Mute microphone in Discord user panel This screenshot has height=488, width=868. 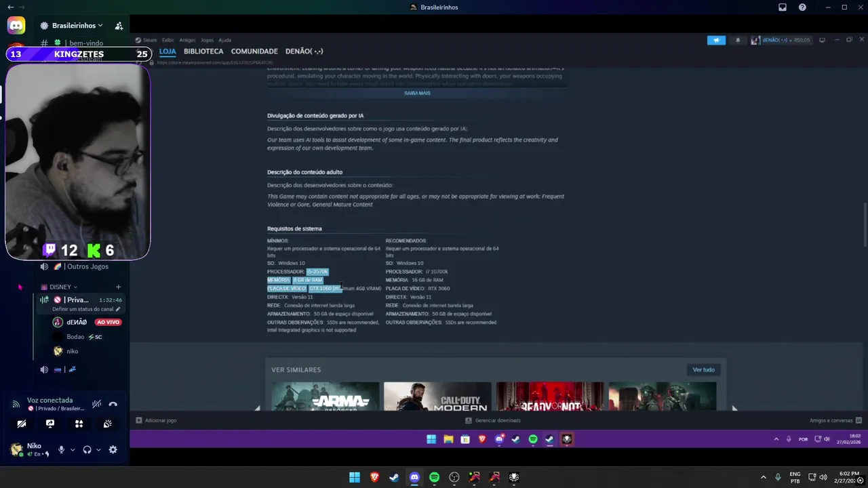tap(62, 449)
